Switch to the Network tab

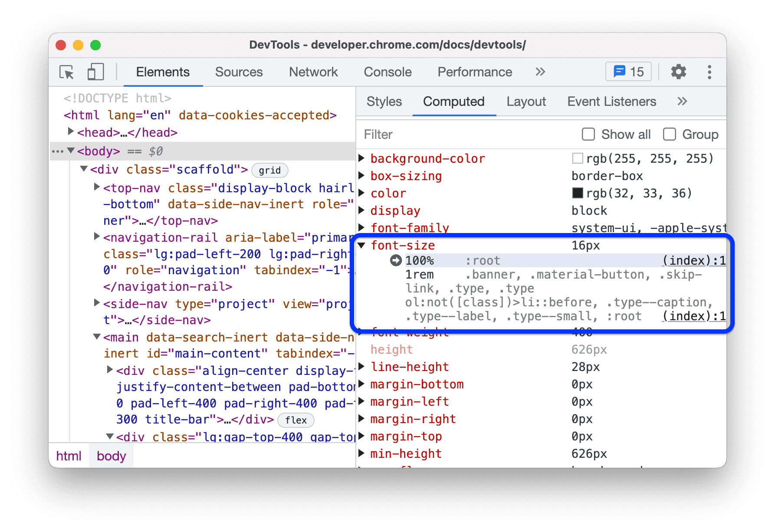click(313, 72)
